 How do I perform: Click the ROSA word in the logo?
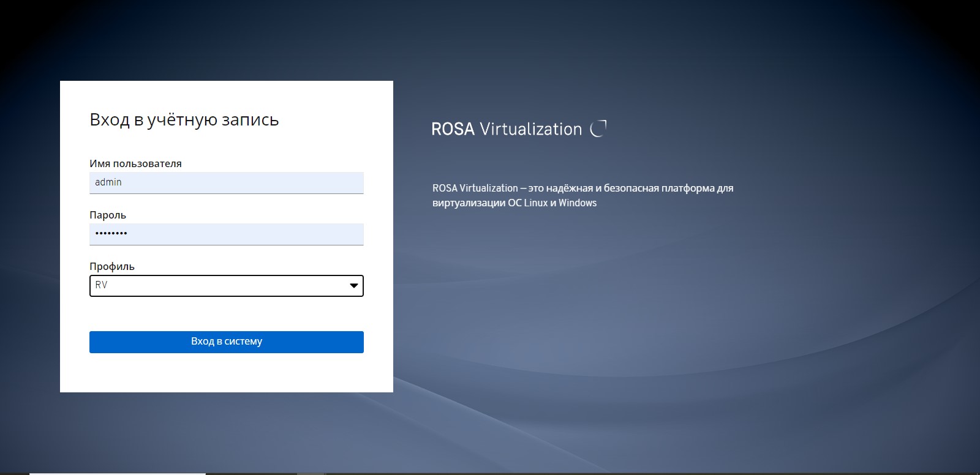(453, 129)
